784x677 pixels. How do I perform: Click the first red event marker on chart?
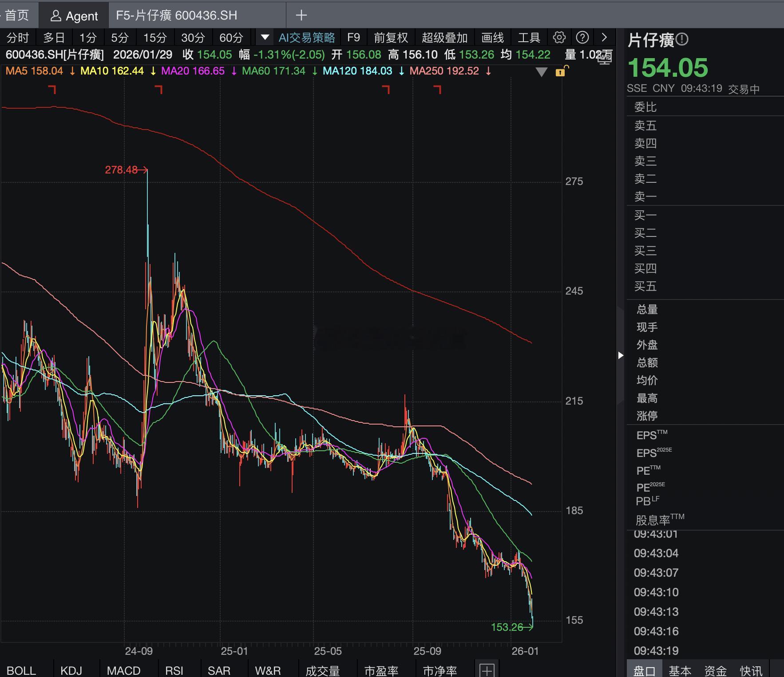(52, 90)
